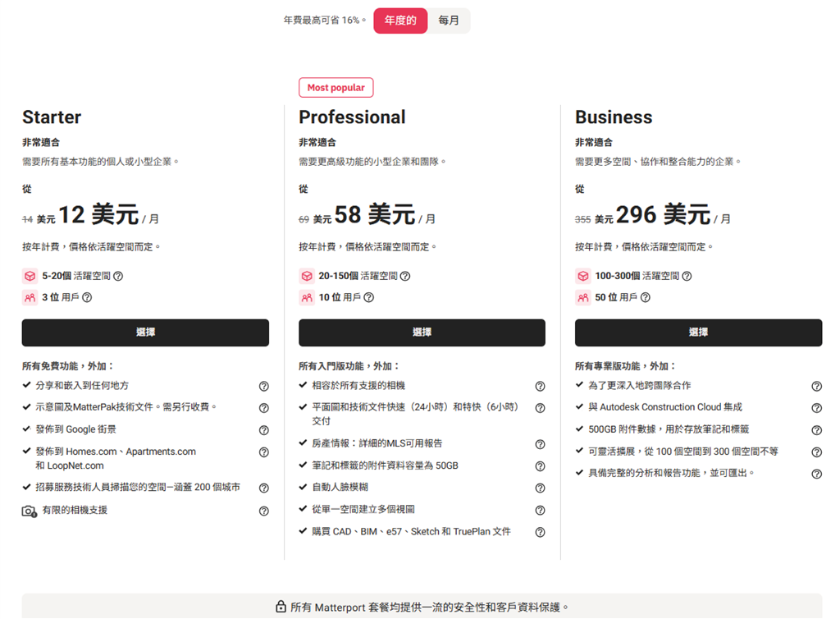Click help icon for 自動人臉模糊 feature

pos(540,488)
